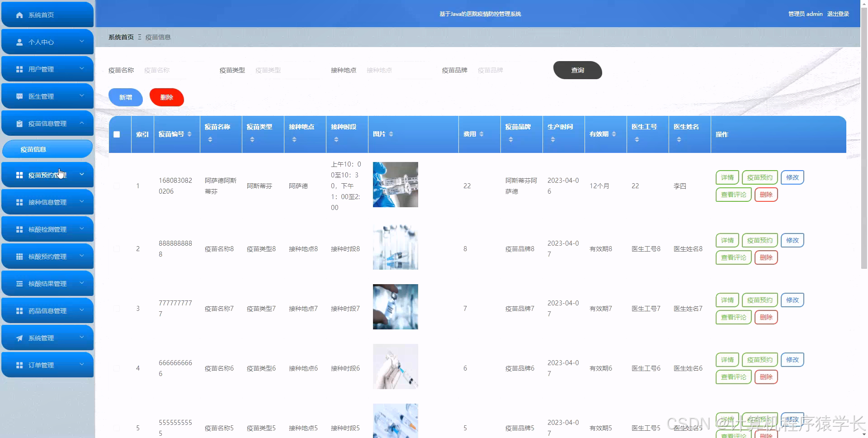868x438 pixels.
Task: Open the vaccine image thumbnail for 疫苗名称8
Action: point(395,247)
